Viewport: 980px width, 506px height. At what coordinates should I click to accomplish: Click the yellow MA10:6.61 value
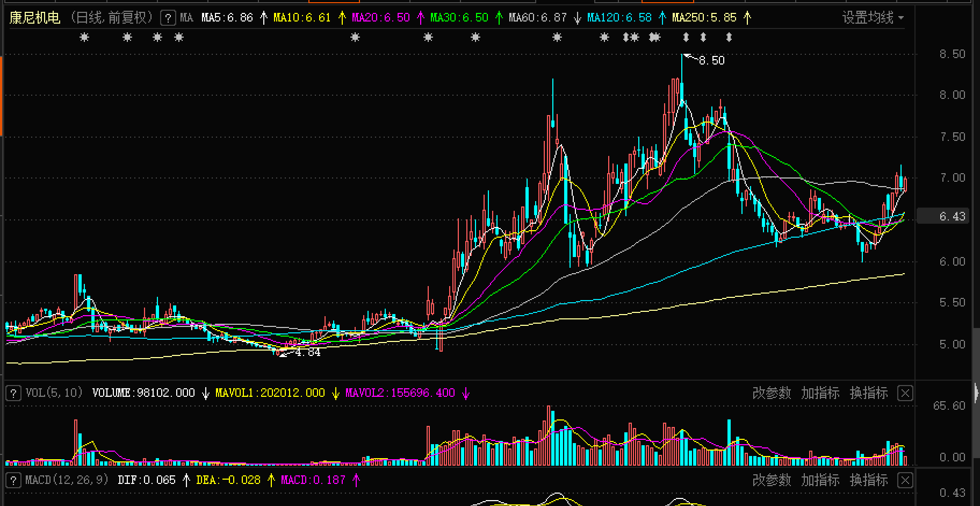point(302,18)
